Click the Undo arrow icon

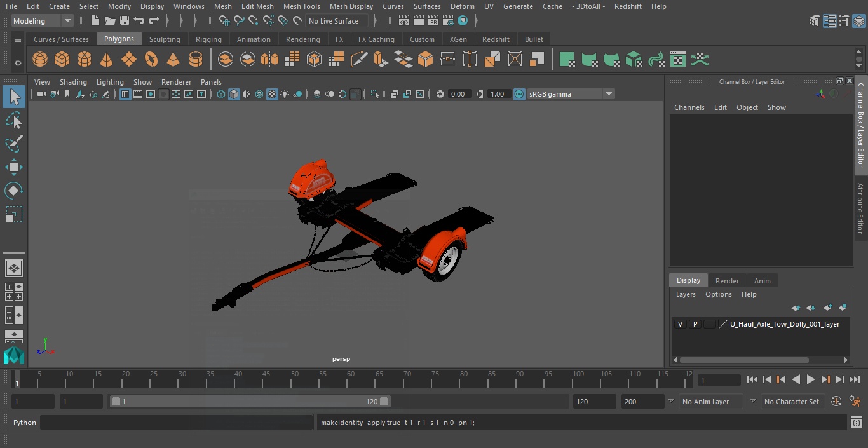pyautogui.click(x=139, y=21)
